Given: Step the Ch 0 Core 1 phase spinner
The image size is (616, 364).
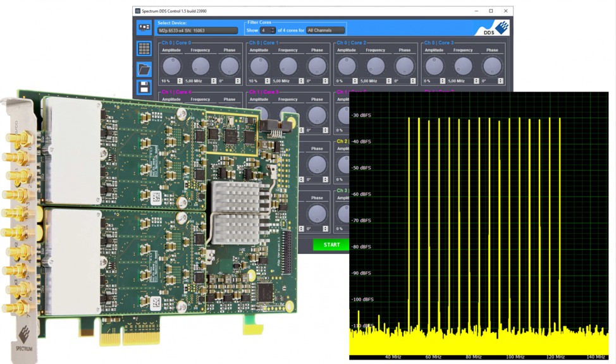Looking at the screenshot, I should point(325,81).
